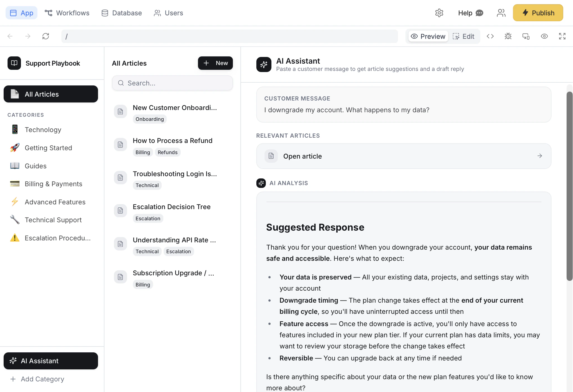Switch to Preview mode
This screenshot has width=573, height=392.
tap(428, 36)
